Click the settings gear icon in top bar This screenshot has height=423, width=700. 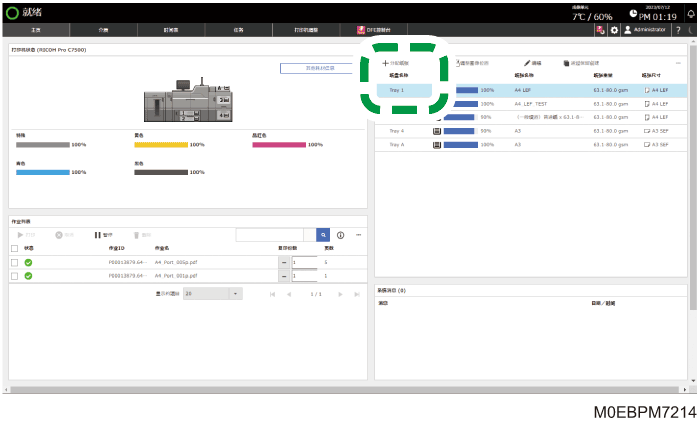[614, 30]
